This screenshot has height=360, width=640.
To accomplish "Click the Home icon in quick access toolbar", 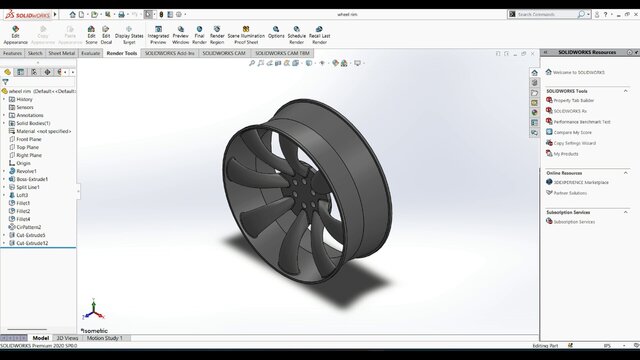I will (72, 14).
